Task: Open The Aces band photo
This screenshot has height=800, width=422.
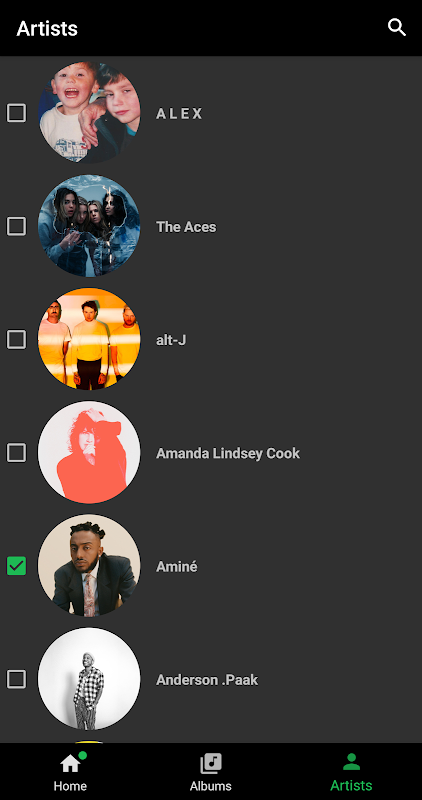Action: 89,226
